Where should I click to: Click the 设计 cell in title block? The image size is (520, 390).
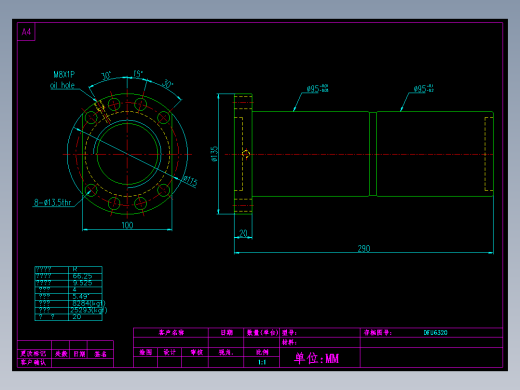point(169,352)
